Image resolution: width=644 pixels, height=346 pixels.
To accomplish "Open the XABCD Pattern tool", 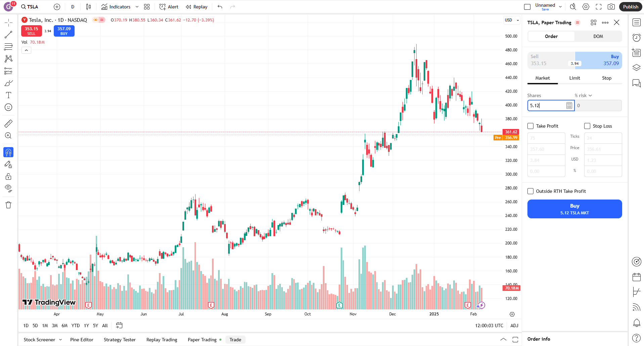I will pos(8,58).
